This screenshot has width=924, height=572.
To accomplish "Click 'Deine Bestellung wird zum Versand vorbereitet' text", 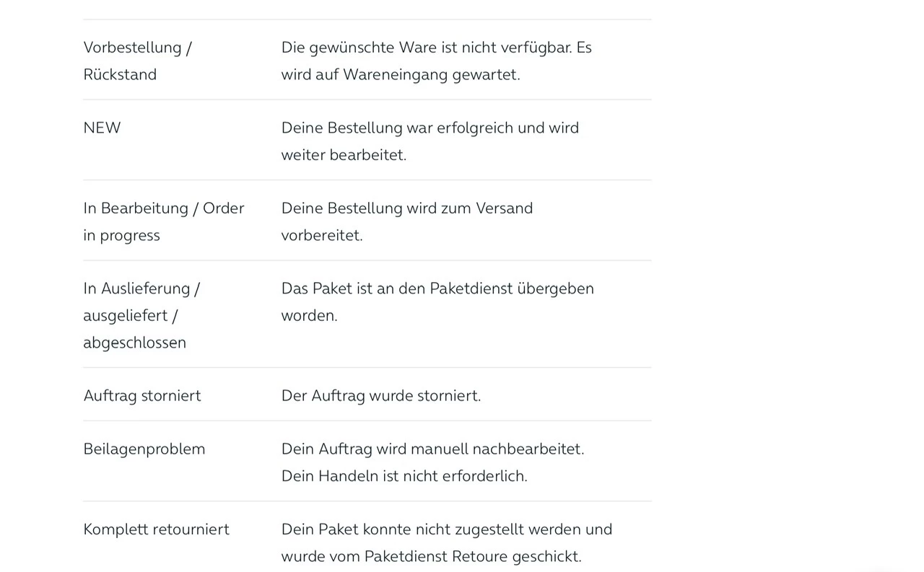I will coord(406,208).
